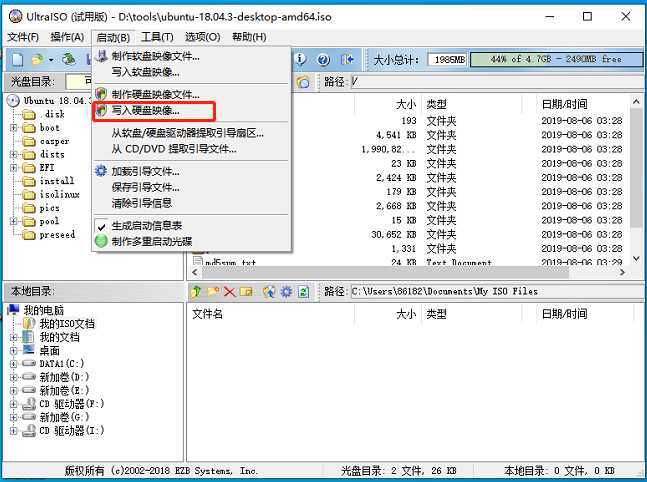Click the Up folder icon in local toolbar
Viewport: 647px width, 482px height.
[196, 292]
